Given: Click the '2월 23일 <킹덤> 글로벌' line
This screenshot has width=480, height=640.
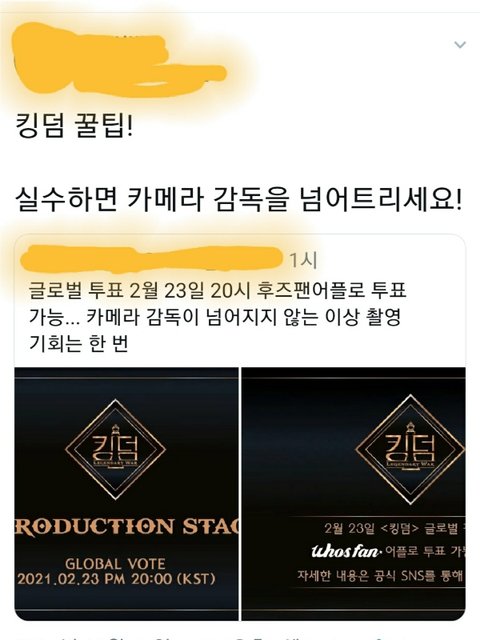Looking at the screenshot, I should point(391,529).
